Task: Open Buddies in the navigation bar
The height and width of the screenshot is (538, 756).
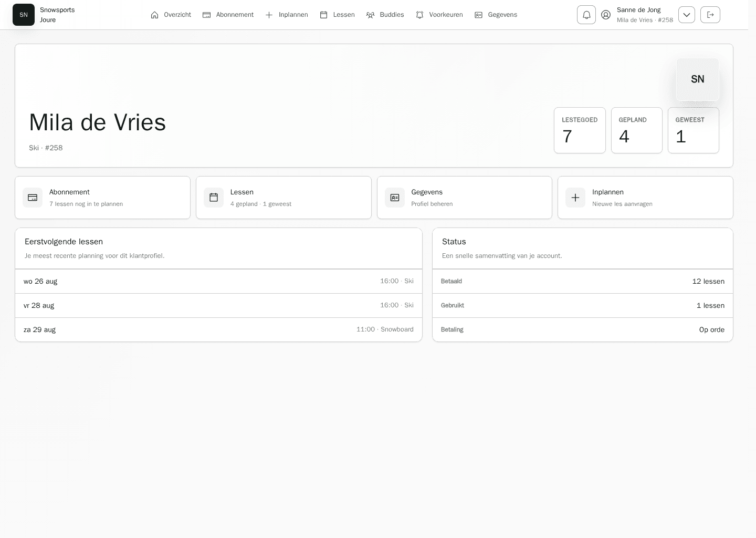Action: point(385,15)
